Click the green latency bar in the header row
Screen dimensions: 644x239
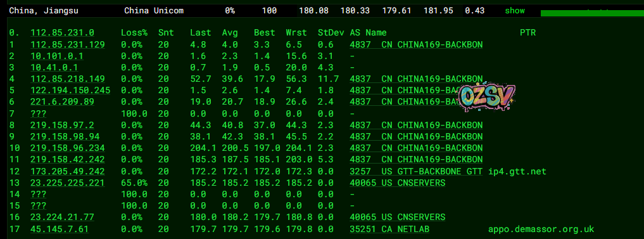pos(592,13)
